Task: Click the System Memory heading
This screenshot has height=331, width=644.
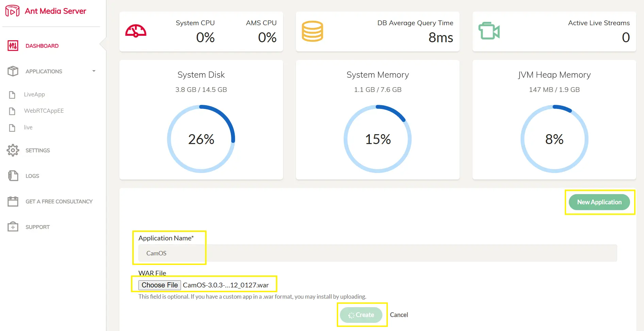Action: pos(378,75)
